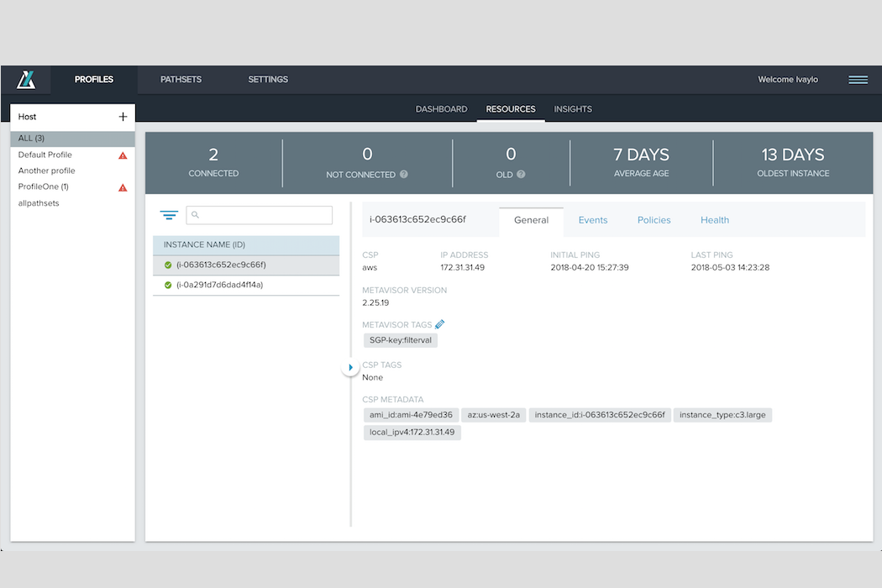This screenshot has width=882, height=588.
Task: Open the INSIGHTS tab
Action: pos(573,109)
